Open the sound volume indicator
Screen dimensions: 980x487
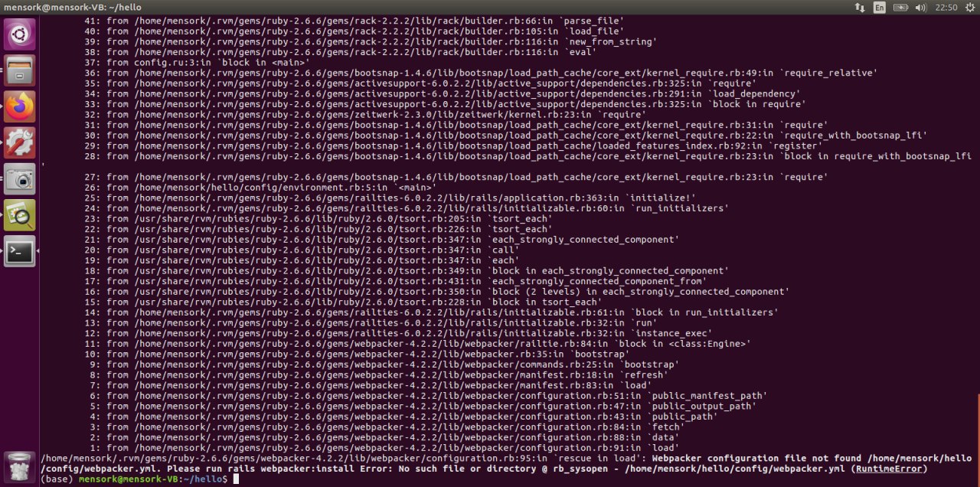921,7
